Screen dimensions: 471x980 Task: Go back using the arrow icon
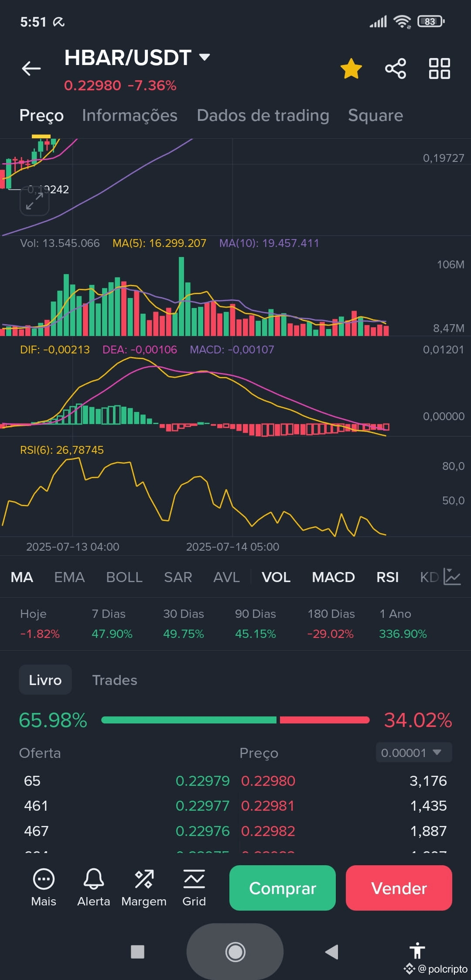pyautogui.click(x=31, y=69)
